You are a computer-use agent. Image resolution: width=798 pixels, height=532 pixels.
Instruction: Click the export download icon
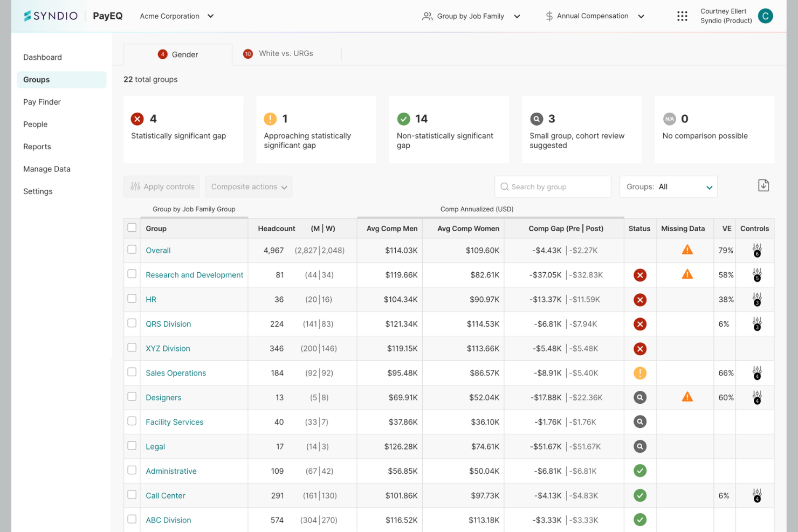coord(763,185)
